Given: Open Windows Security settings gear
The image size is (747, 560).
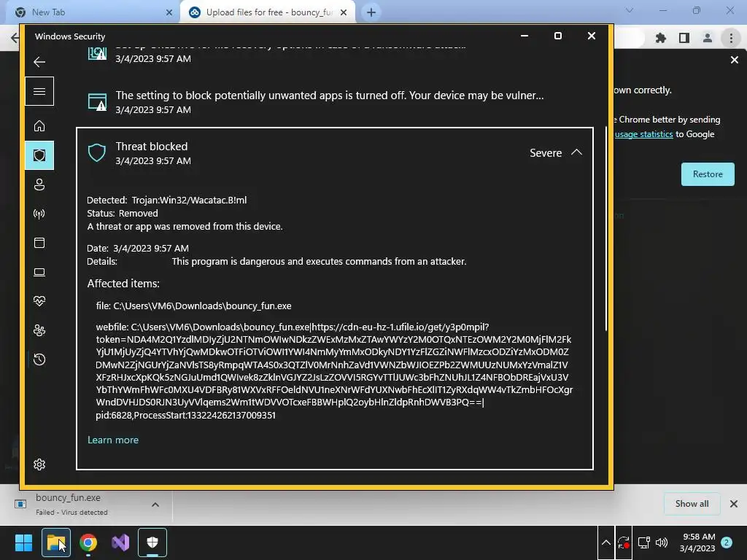Looking at the screenshot, I should tap(39, 464).
